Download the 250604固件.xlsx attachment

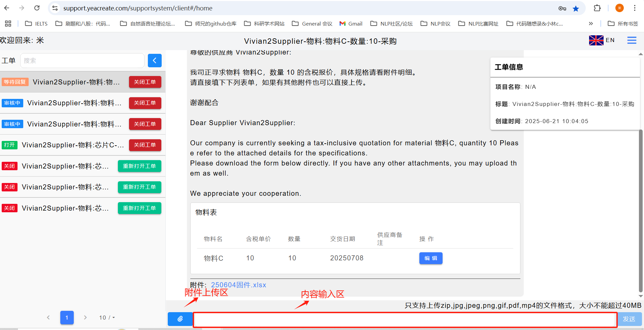tap(238, 285)
